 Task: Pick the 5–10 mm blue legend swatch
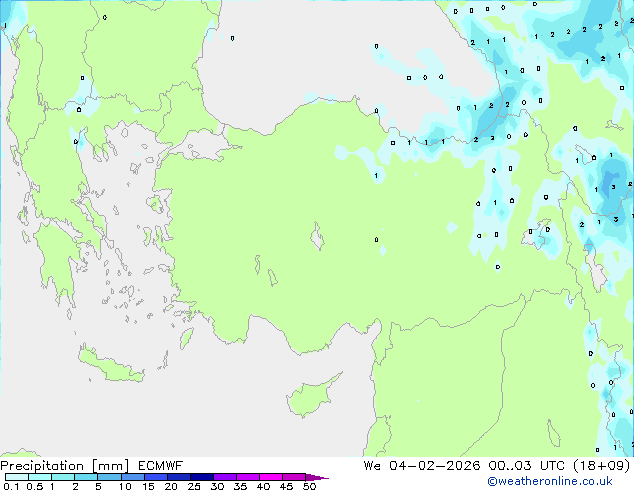(x=109, y=477)
